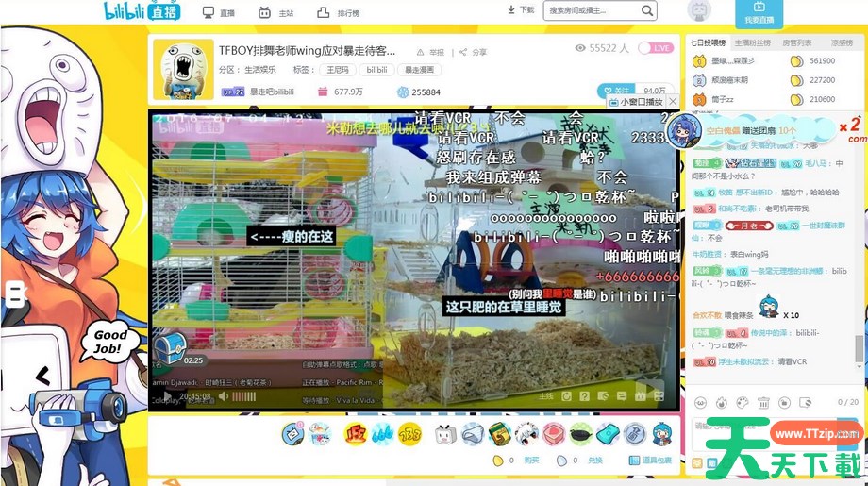The image size is (868, 486).
Task: Select the teal soap gift icon
Action: [x=608, y=434]
